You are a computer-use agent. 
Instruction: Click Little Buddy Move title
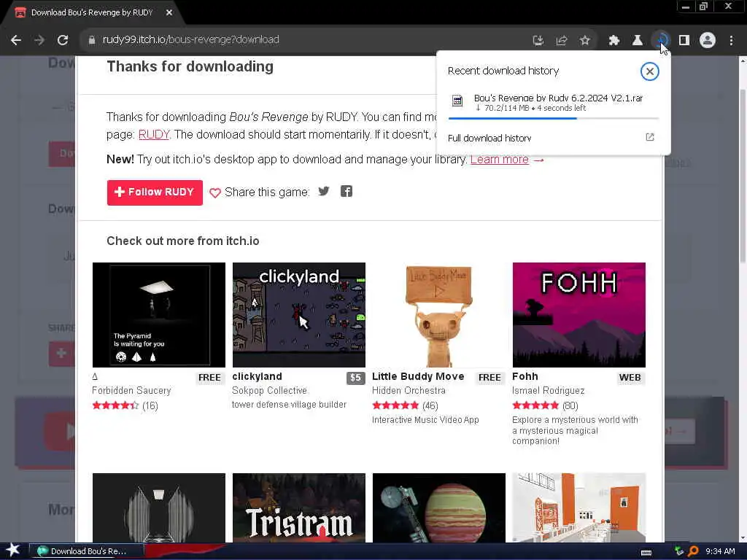pyautogui.click(x=418, y=377)
